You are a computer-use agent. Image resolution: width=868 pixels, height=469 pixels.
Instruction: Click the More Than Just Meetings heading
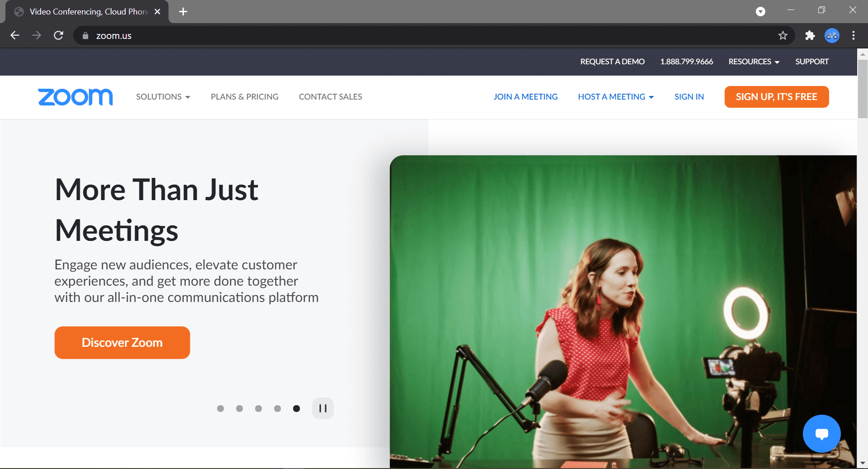(157, 210)
